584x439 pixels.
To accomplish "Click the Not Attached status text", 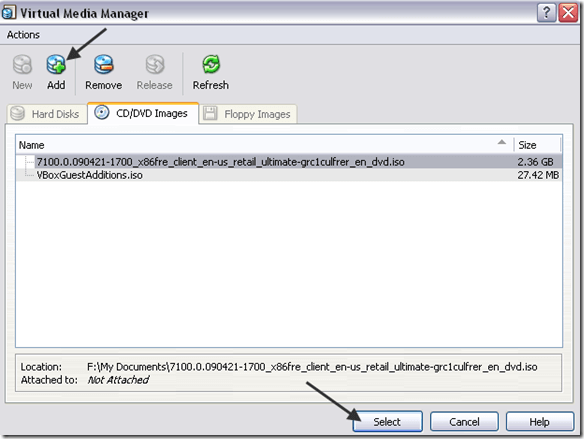I will pos(118,380).
